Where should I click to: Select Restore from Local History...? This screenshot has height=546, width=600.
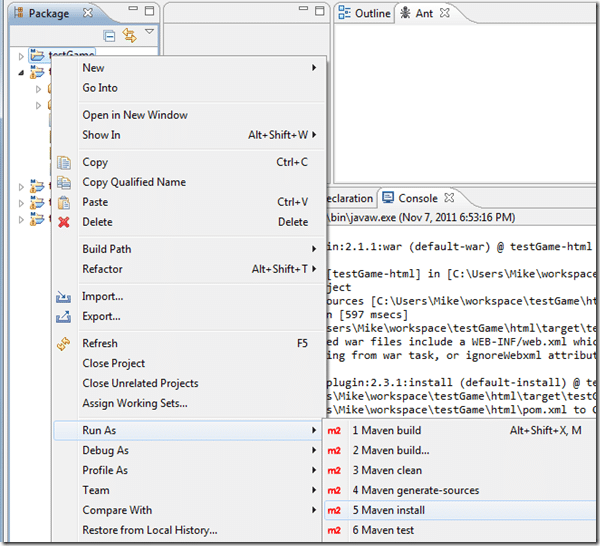(189, 530)
